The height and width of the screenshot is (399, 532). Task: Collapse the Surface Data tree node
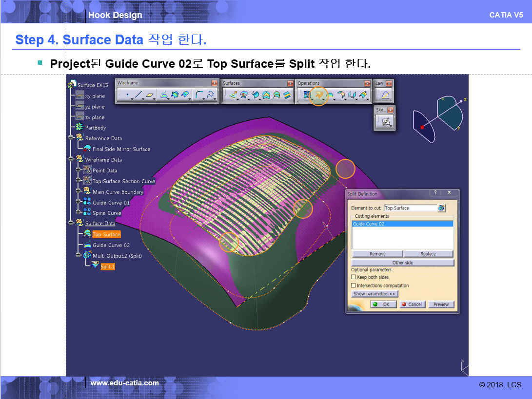[71, 224]
